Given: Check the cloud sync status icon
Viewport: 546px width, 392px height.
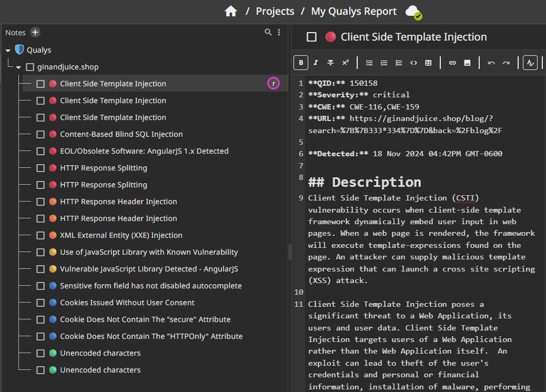Looking at the screenshot, I should click(x=413, y=12).
